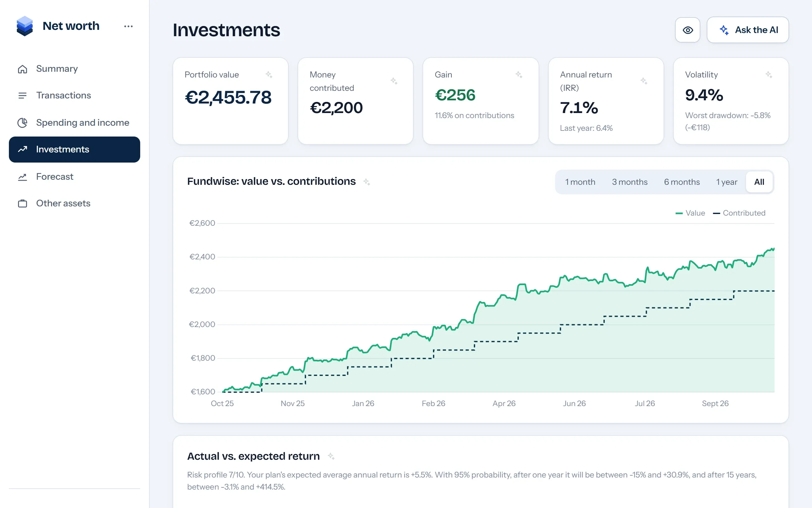Click the Investments trend arrow icon
Screen dimensions: 812x508
point(23,149)
